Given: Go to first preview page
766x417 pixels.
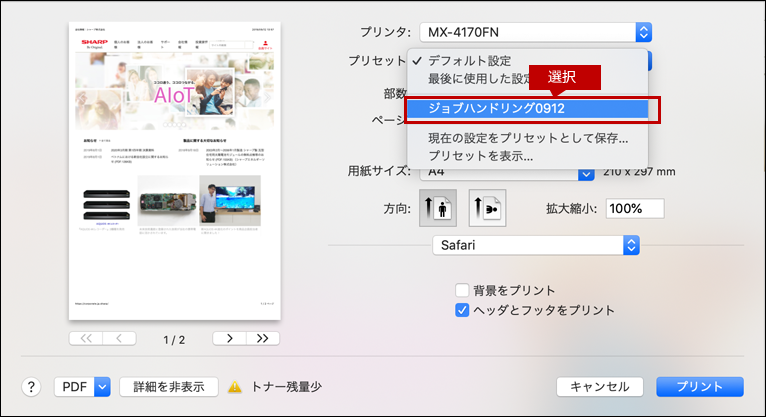Looking at the screenshot, I should pyautogui.click(x=86, y=338).
